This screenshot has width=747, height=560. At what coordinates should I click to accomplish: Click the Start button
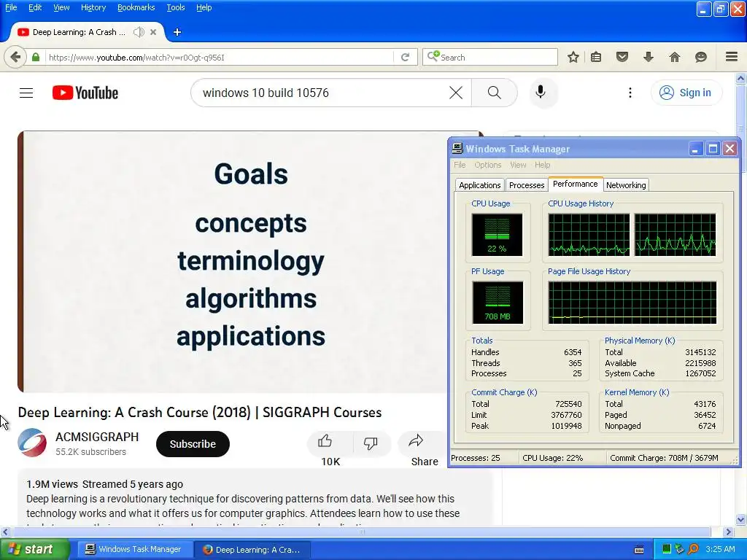34,549
